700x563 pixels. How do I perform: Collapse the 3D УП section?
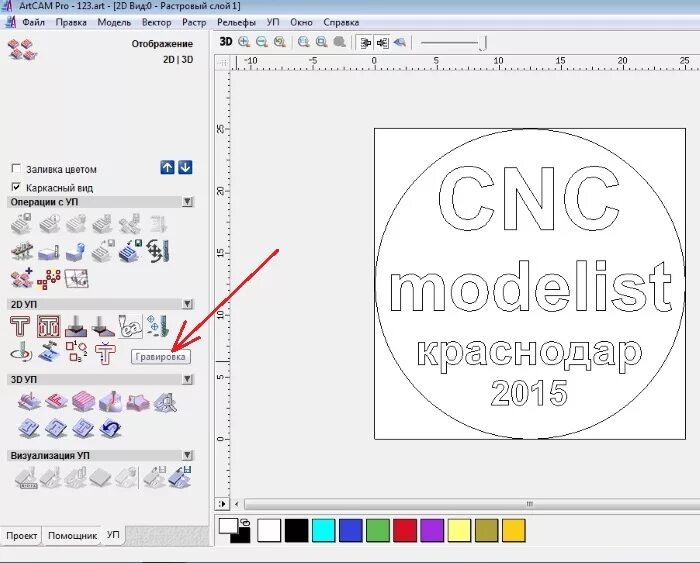(188, 379)
